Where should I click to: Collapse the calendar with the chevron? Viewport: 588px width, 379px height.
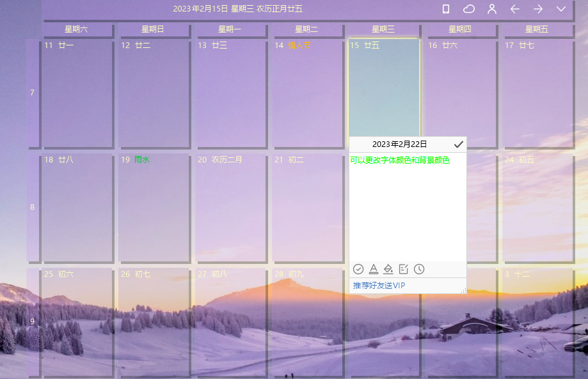point(561,9)
